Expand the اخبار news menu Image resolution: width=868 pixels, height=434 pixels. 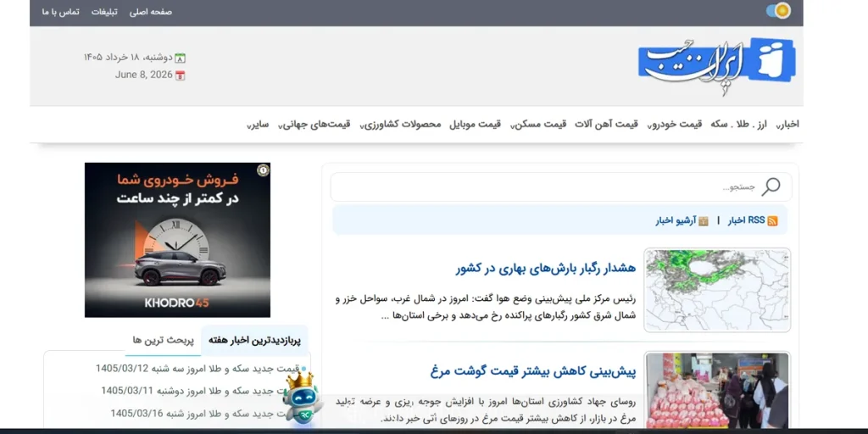tap(787, 124)
